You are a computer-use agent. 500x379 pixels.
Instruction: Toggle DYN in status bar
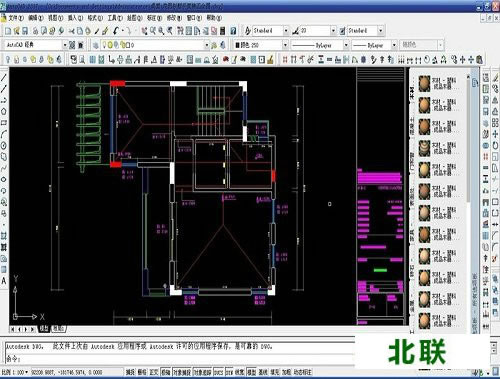pos(230,372)
